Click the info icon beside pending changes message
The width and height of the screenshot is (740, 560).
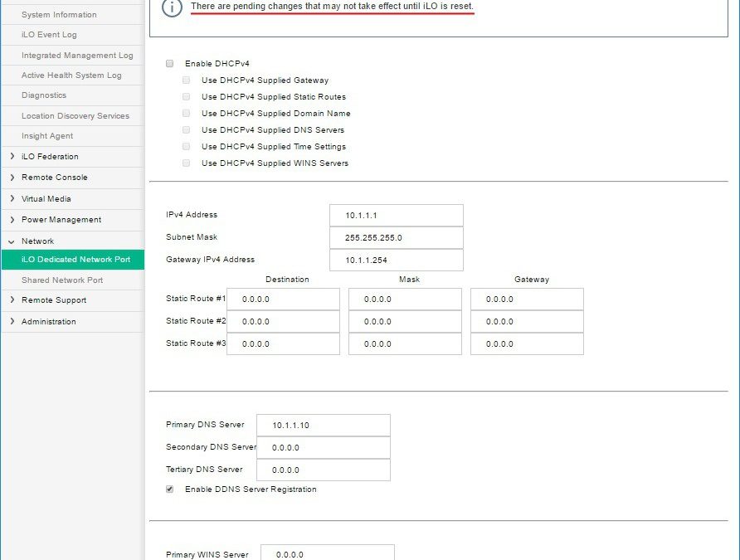coord(172,7)
